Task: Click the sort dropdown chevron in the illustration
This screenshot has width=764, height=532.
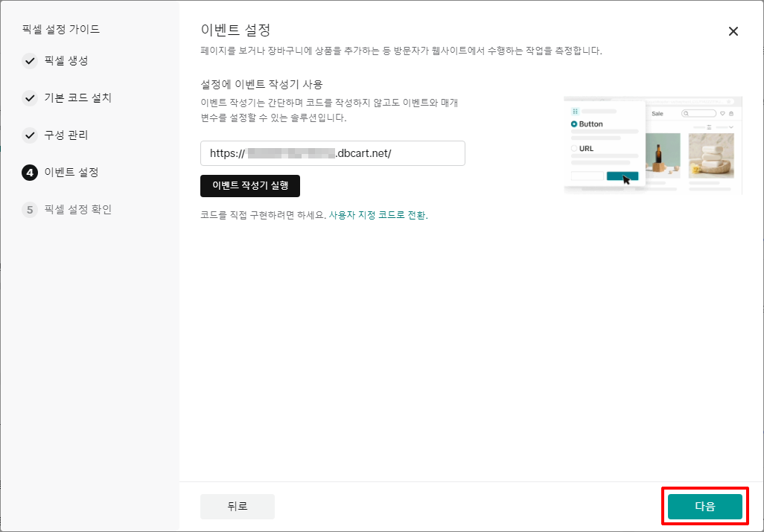Action: pyautogui.click(x=731, y=127)
